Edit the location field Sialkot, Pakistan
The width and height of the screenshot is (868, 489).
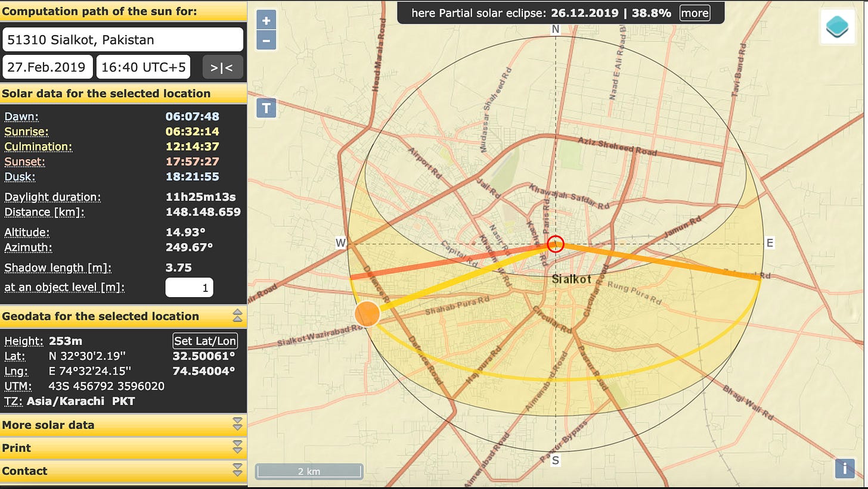click(123, 40)
